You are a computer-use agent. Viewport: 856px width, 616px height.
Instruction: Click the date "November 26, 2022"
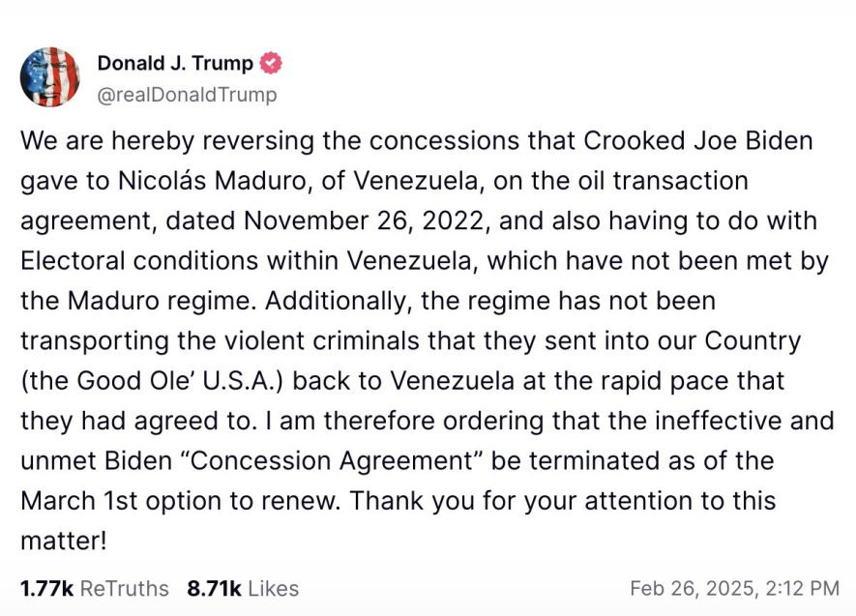click(x=365, y=221)
